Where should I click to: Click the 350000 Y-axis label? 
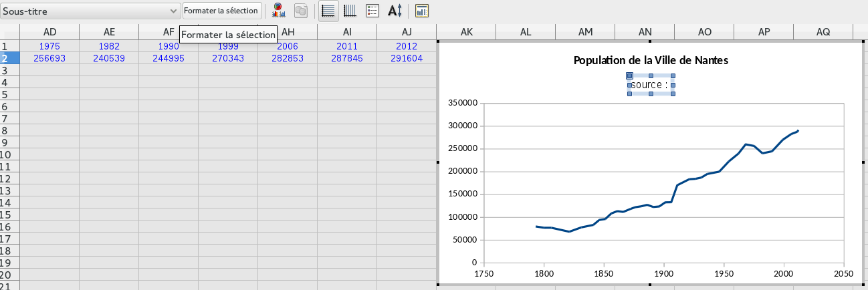pyautogui.click(x=461, y=103)
